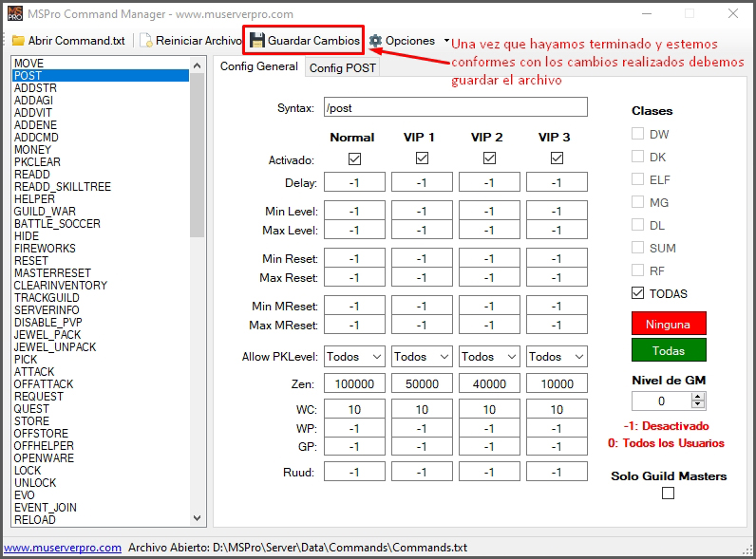
Task: Enable the Solo Guild Masters checkbox
Action: point(668,493)
